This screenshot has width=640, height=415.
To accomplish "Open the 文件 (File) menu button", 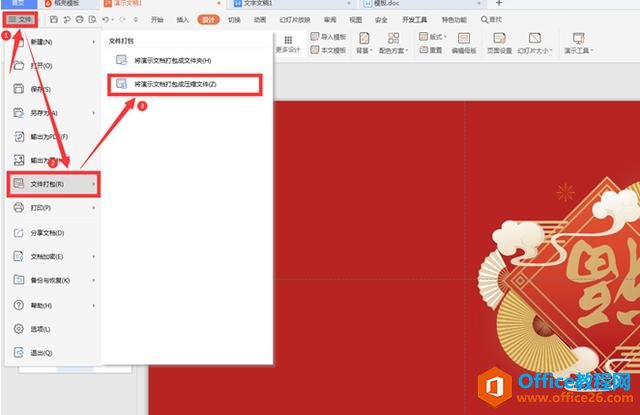I will (x=20, y=20).
